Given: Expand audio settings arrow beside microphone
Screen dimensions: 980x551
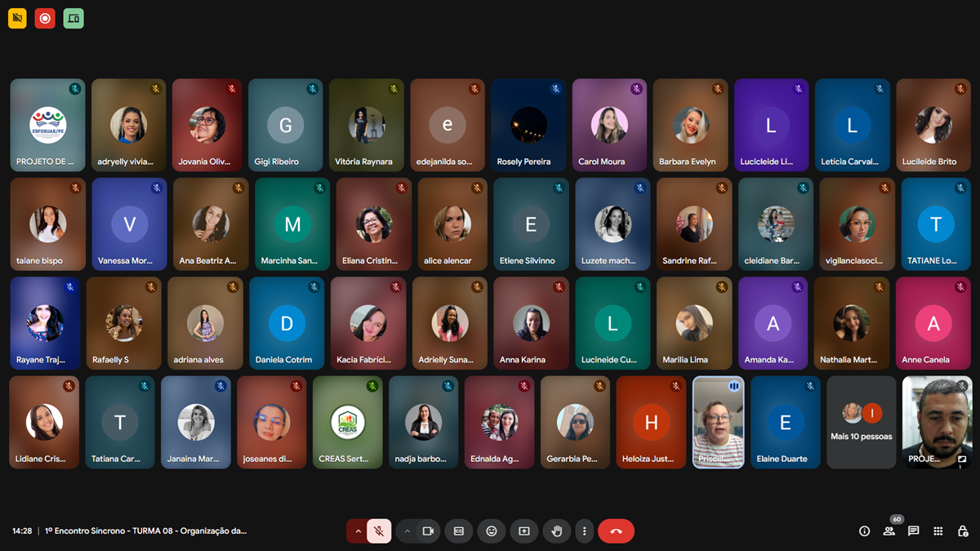Looking at the screenshot, I should click(357, 531).
